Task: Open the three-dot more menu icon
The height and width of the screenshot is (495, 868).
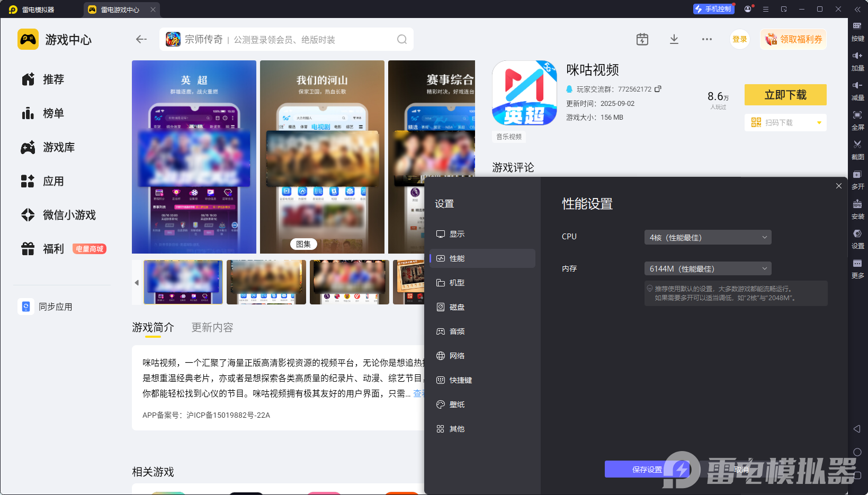Action: click(x=707, y=39)
